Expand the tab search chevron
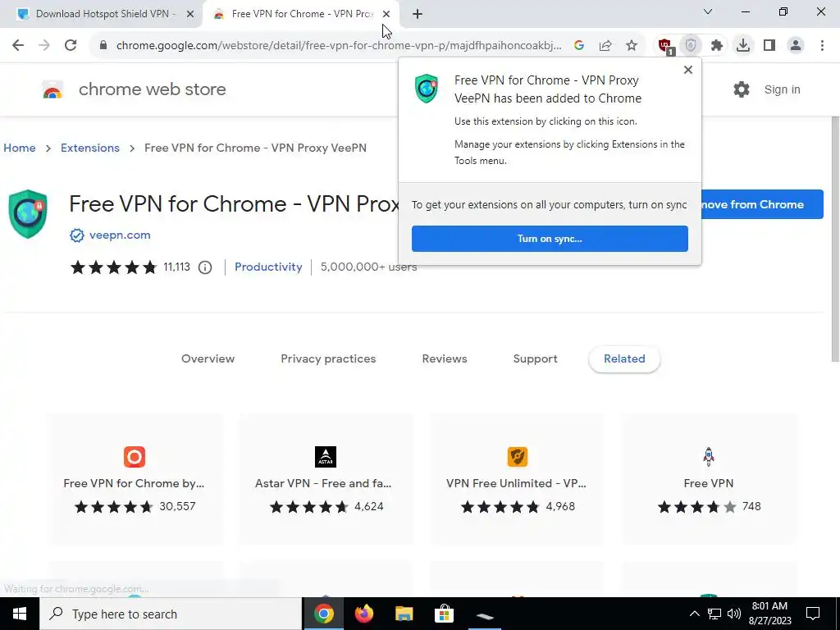The height and width of the screenshot is (630, 840). [x=708, y=11]
